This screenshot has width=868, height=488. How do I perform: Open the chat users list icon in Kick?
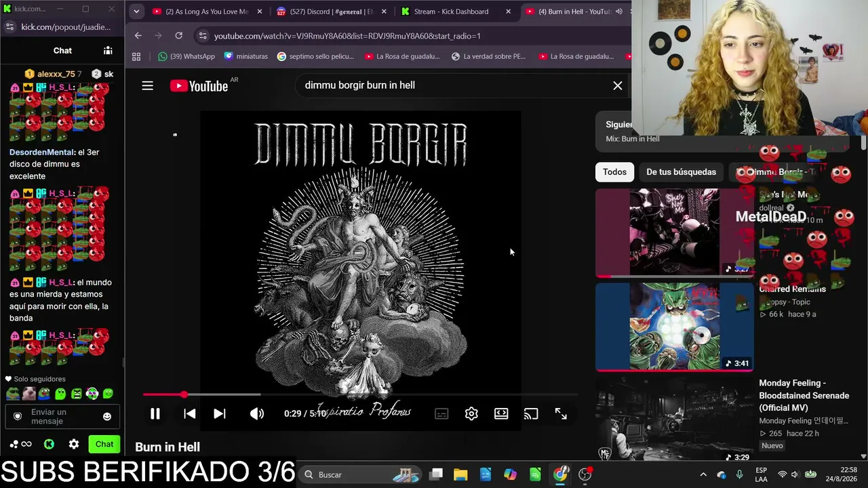pos(108,50)
